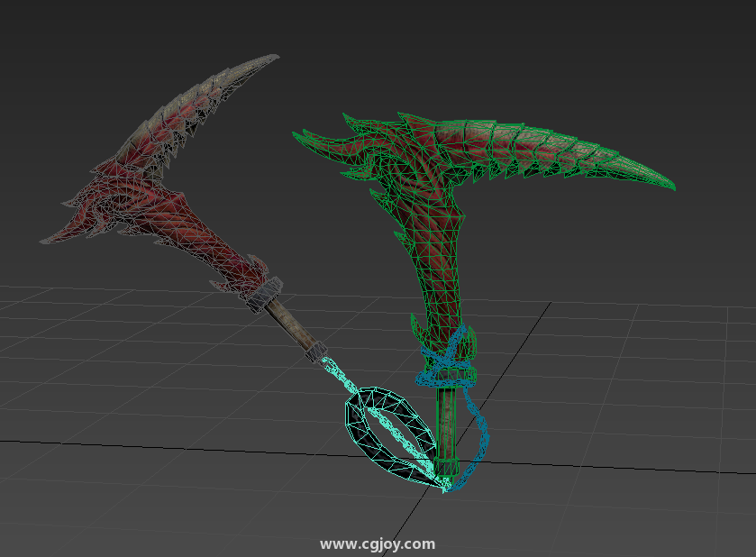Pick the left scythe's wooden handle
Image resolution: width=756 pixels, height=557 pixels.
click(x=292, y=324)
